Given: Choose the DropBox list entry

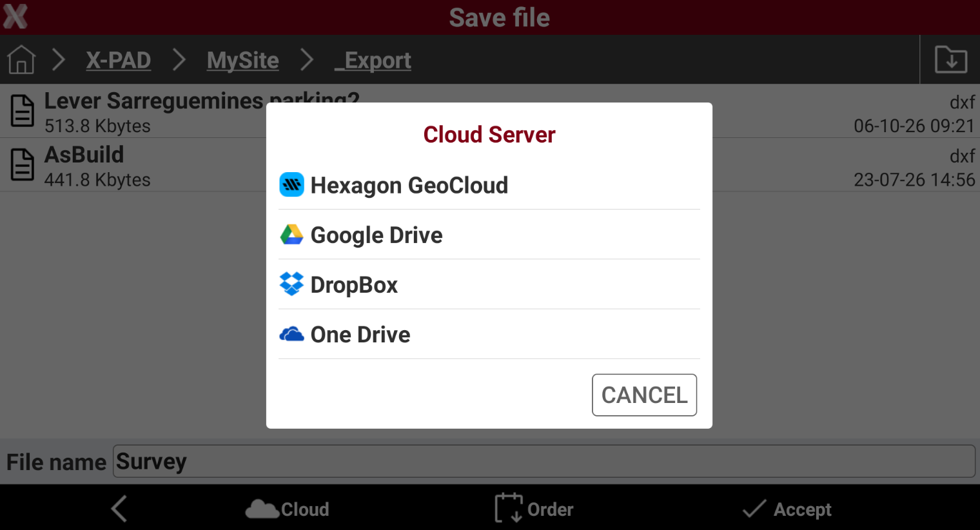Looking at the screenshot, I should (489, 284).
